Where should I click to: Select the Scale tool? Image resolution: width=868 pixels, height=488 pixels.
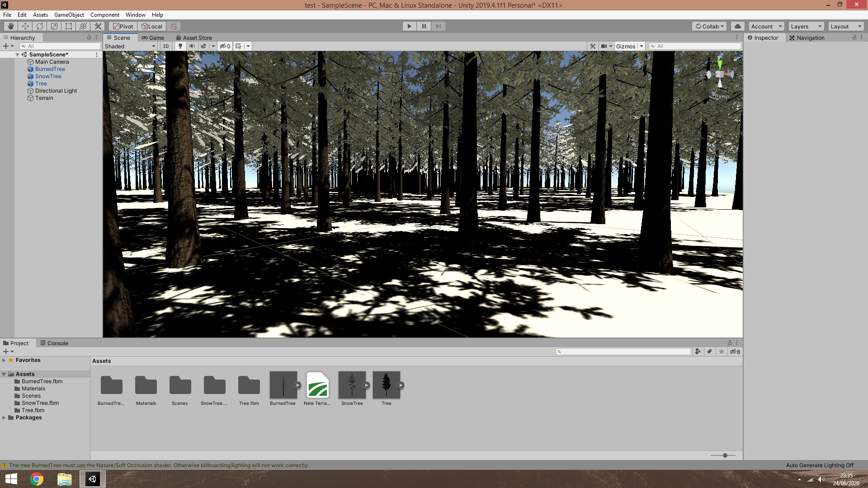(54, 26)
